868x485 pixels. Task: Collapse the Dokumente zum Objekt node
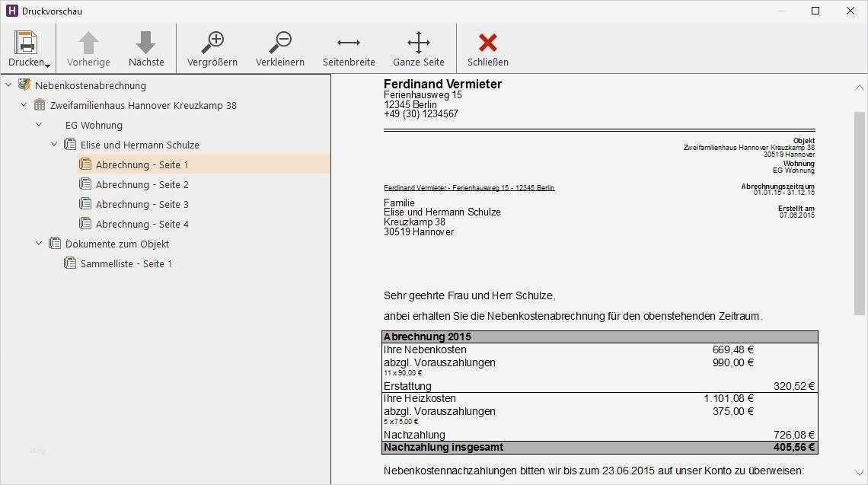click(x=38, y=243)
